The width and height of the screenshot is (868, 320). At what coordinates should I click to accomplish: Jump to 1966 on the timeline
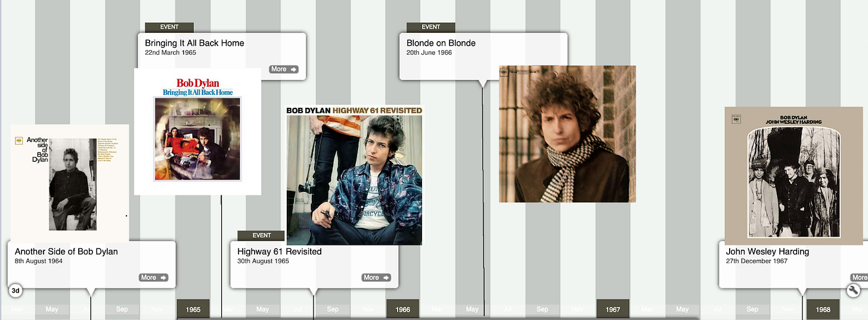click(403, 309)
